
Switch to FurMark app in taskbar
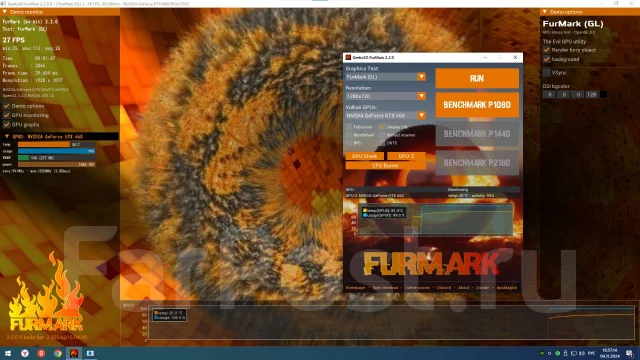coord(74,353)
